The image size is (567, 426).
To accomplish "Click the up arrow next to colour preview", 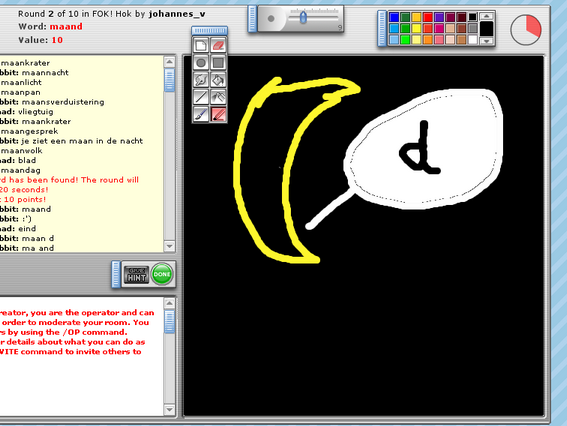I will tap(487, 16).
